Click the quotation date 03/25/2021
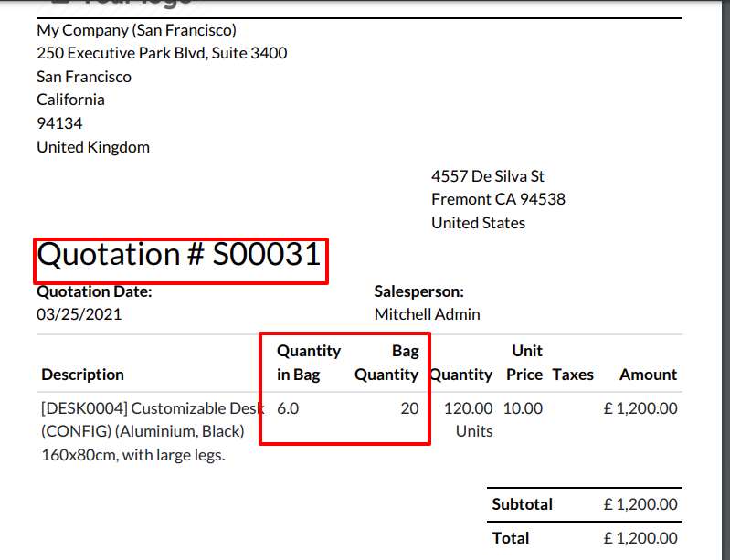The height and width of the screenshot is (560, 730). point(79,314)
